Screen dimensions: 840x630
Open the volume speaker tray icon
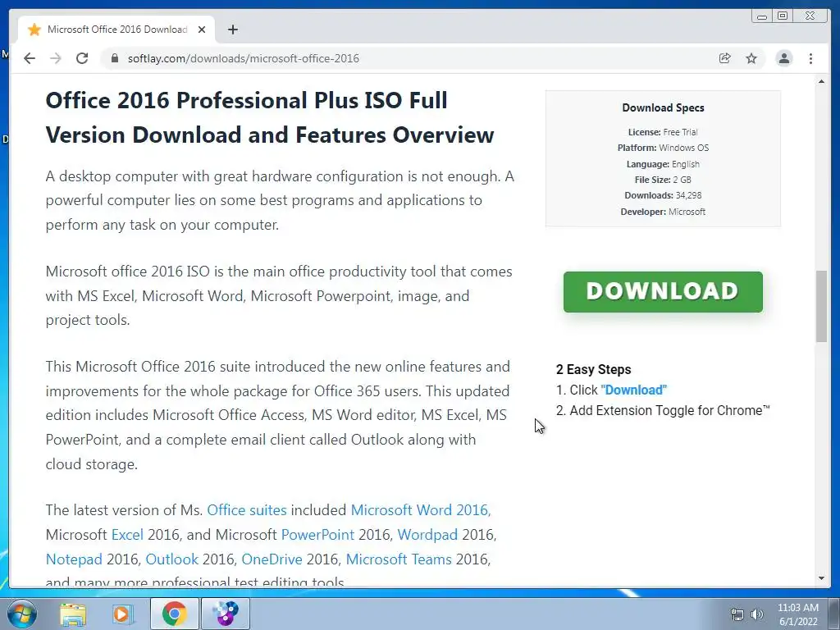757,614
